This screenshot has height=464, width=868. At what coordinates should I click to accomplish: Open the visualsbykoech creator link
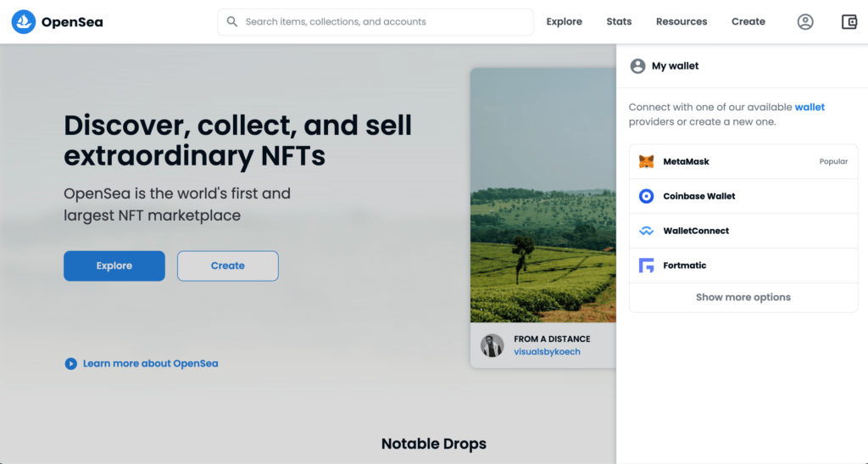(x=547, y=351)
